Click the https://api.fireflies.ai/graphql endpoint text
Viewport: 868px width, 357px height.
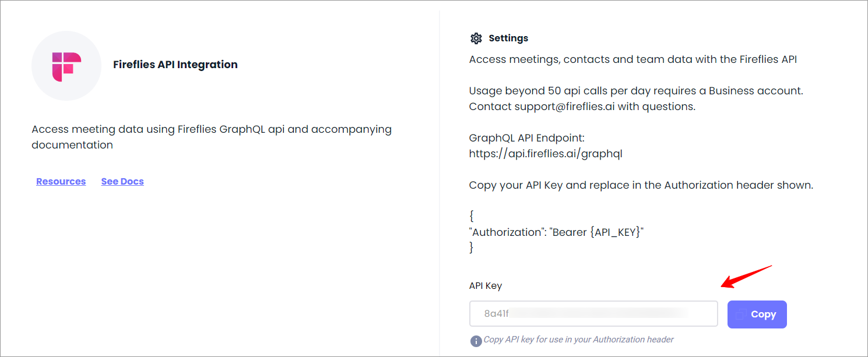coord(546,154)
